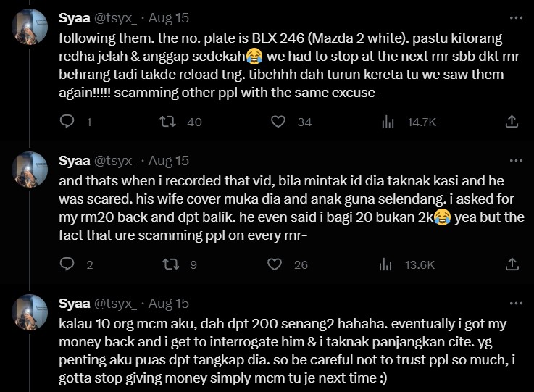Like the tweet with 34 likes
534x392 pixels.
pos(278,122)
